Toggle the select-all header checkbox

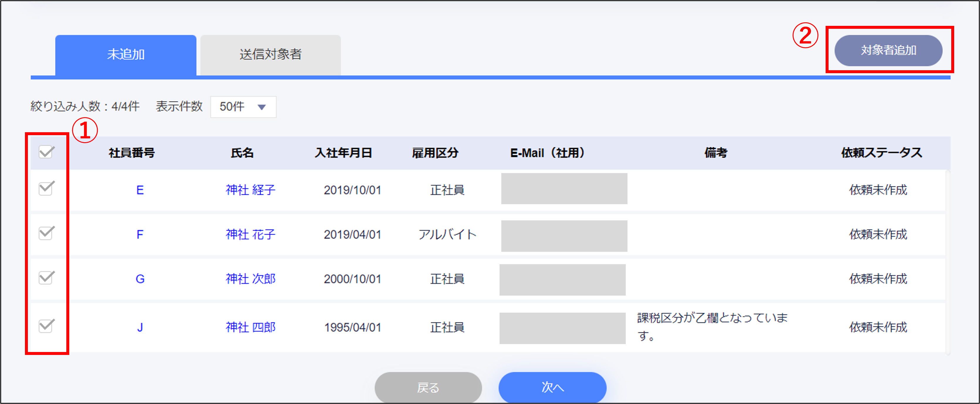(x=46, y=152)
